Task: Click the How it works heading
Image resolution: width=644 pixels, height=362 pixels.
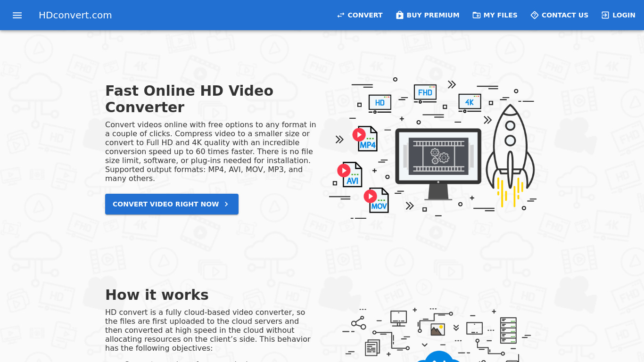Action: 157,295
